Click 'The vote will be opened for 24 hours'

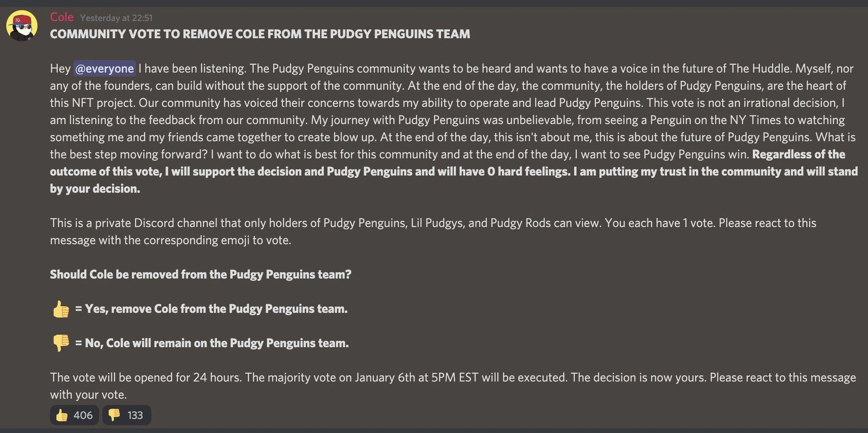pyautogui.click(x=145, y=377)
